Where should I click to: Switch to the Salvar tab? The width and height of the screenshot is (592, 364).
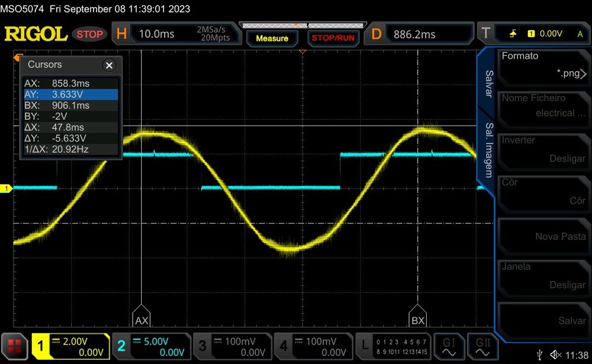[x=489, y=83]
